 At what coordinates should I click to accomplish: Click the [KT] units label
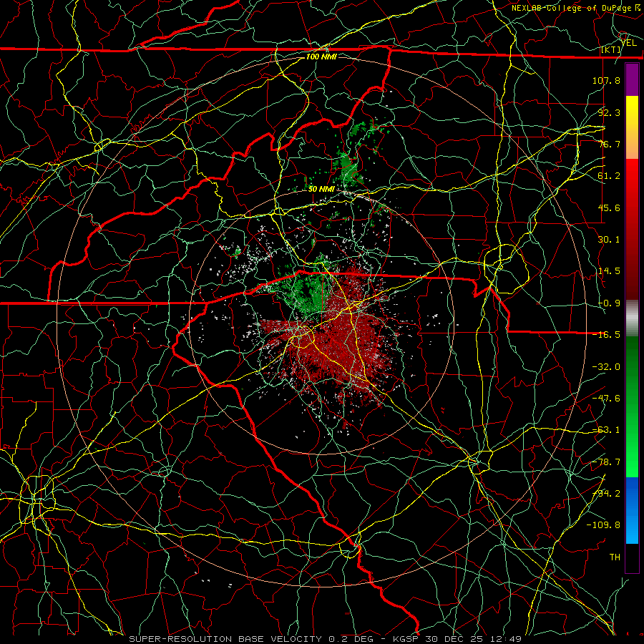click(x=611, y=49)
